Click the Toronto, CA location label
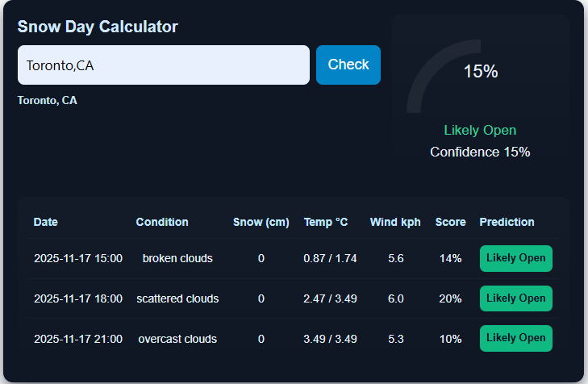Image resolution: width=588 pixels, height=384 pixels. tap(48, 101)
